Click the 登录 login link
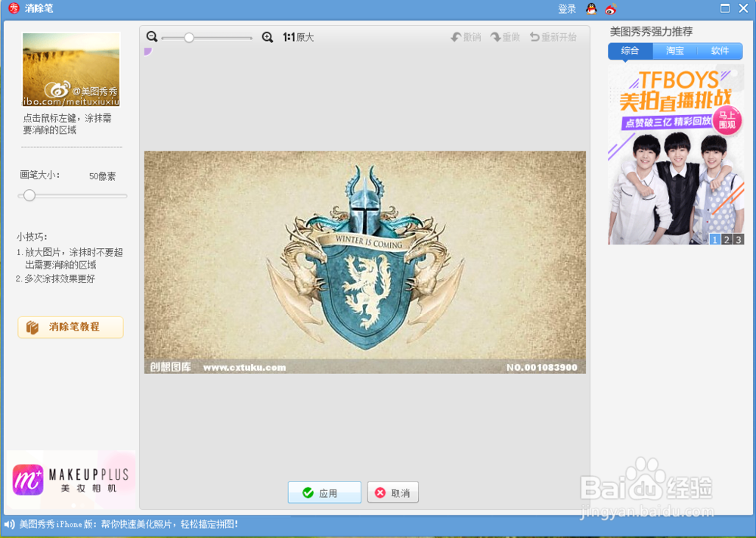756x538 pixels. tap(567, 8)
